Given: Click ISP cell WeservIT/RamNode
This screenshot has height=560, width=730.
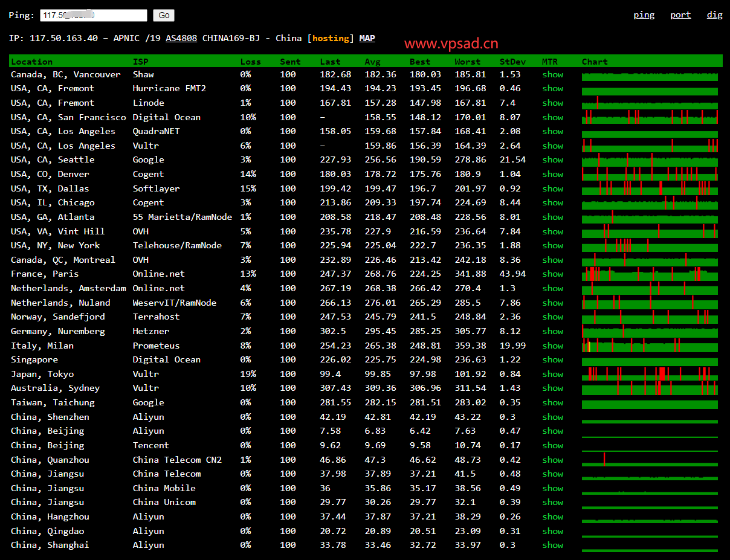Looking at the screenshot, I should (x=175, y=303).
